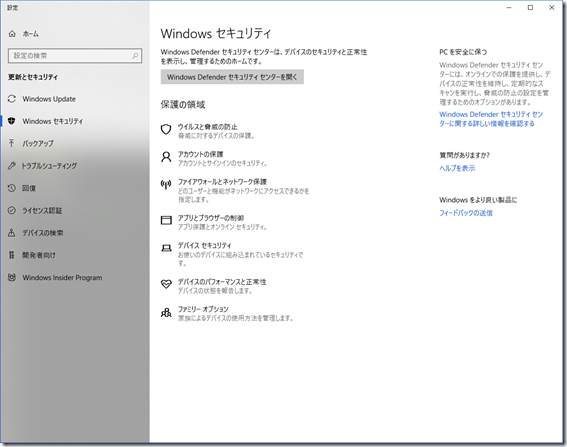Click the Windows Defender security center info link

pyautogui.click(x=491, y=119)
